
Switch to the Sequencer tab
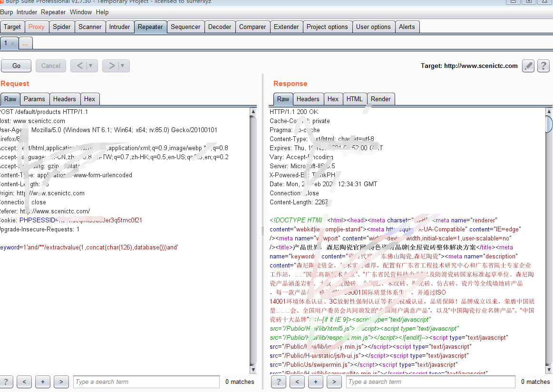185,27
